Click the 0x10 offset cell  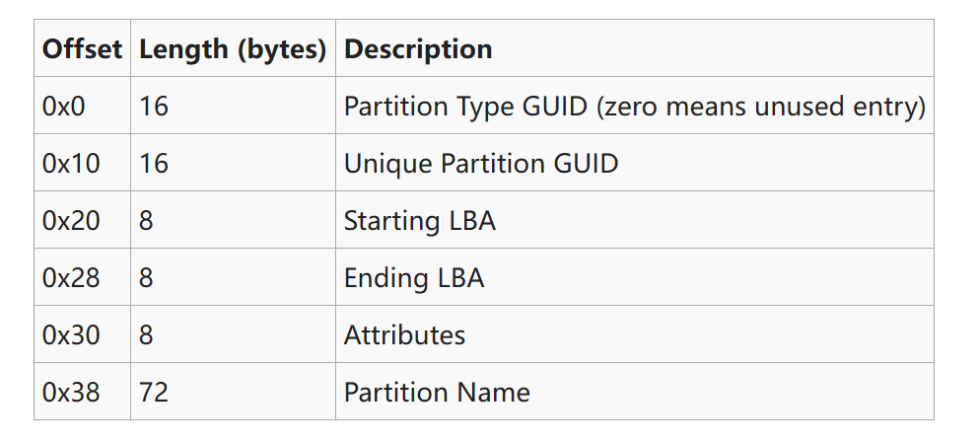pyautogui.click(x=71, y=163)
